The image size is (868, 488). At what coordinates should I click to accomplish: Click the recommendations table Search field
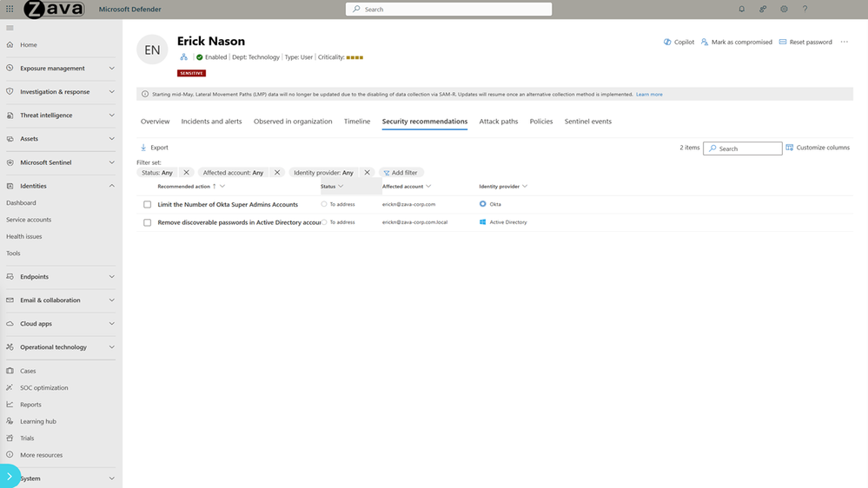tap(742, 148)
